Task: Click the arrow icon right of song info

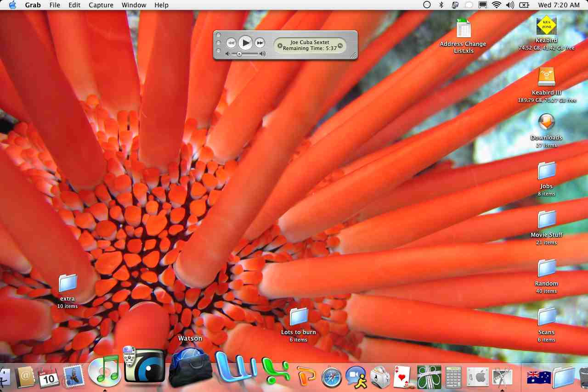Action: click(340, 45)
